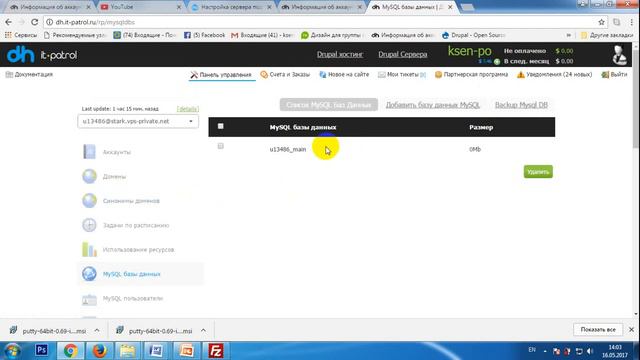Open the Facebook bookmark
The height and width of the screenshot is (360, 640).
(204, 35)
